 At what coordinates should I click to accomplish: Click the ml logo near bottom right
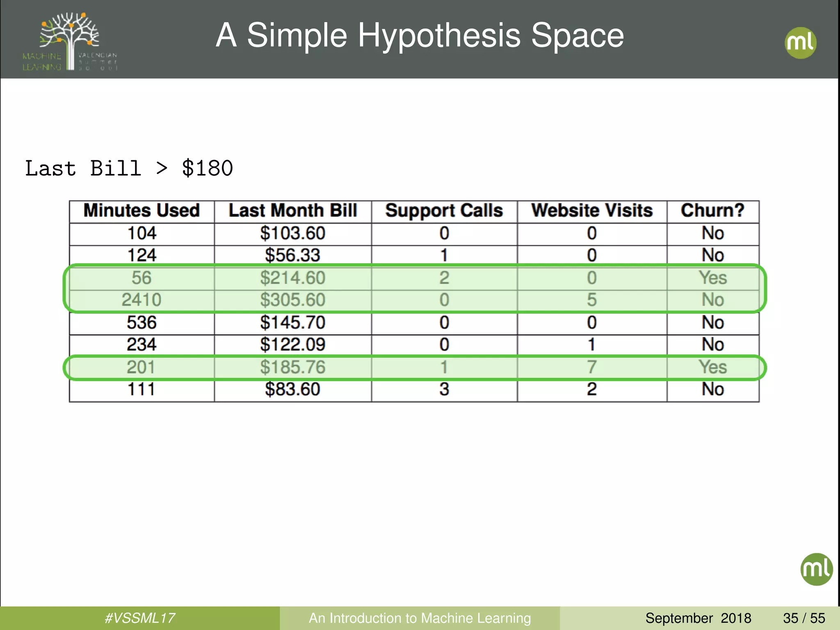tap(816, 569)
